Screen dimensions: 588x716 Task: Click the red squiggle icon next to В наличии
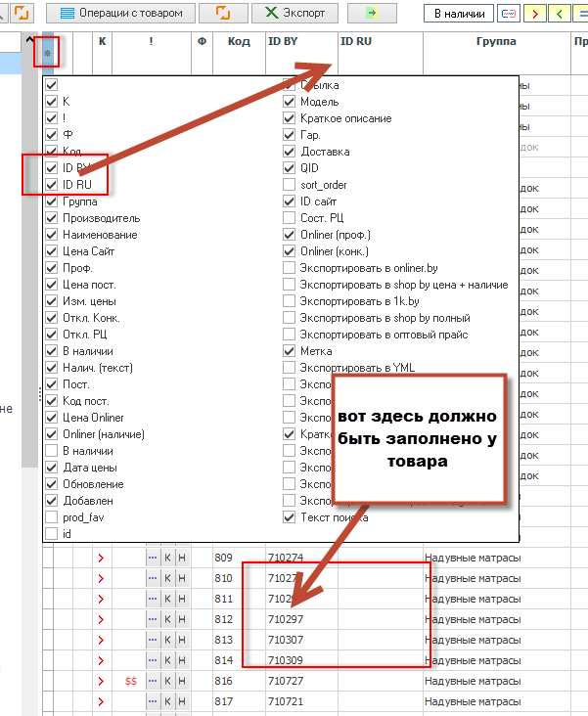(x=509, y=14)
